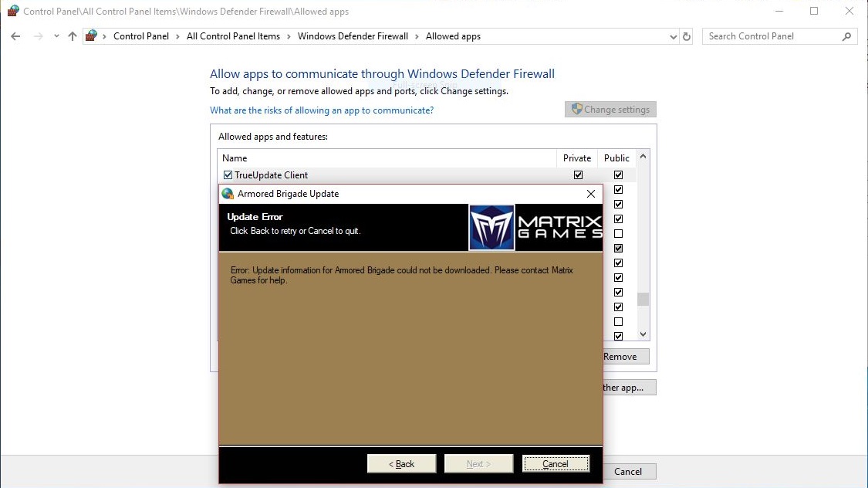The image size is (868, 488).
Task: Focus the Search Control Panel field
Action: [779, 36]
